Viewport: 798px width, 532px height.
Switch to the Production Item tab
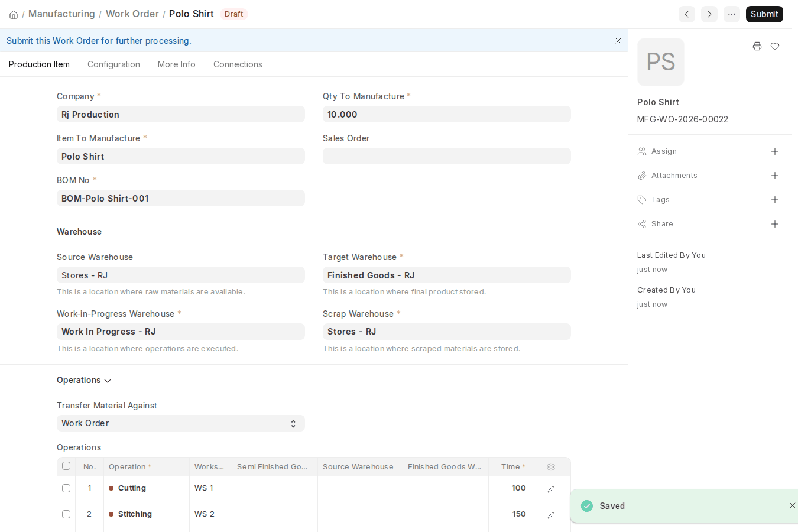coord(39,64)
